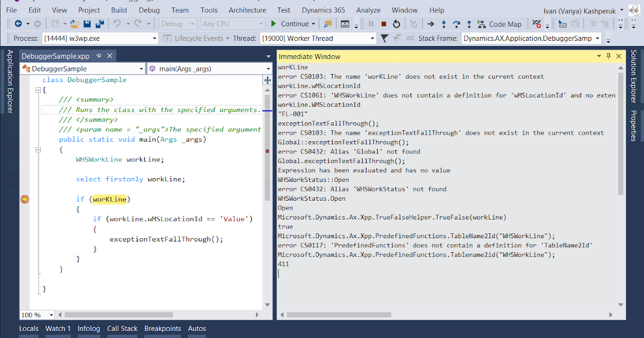Switch to the Call Stack tab
Screen dimensions: 644x338
[x=122, y=328]
